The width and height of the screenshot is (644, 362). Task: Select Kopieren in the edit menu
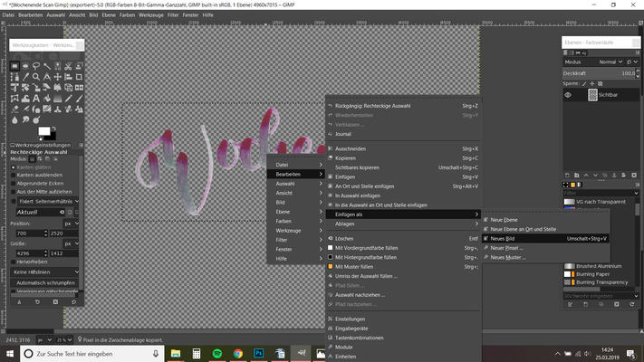345,157
